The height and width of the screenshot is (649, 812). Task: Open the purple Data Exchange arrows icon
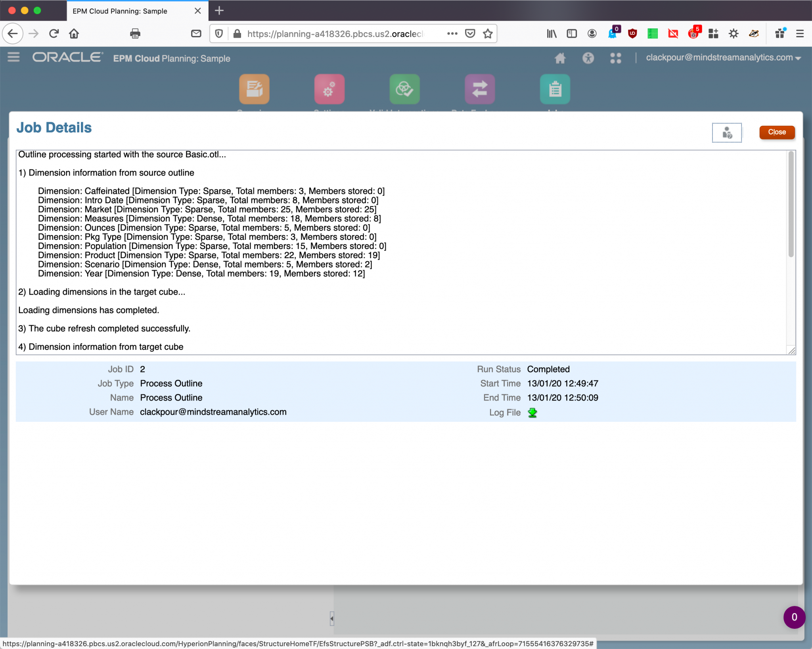[480, 89]
